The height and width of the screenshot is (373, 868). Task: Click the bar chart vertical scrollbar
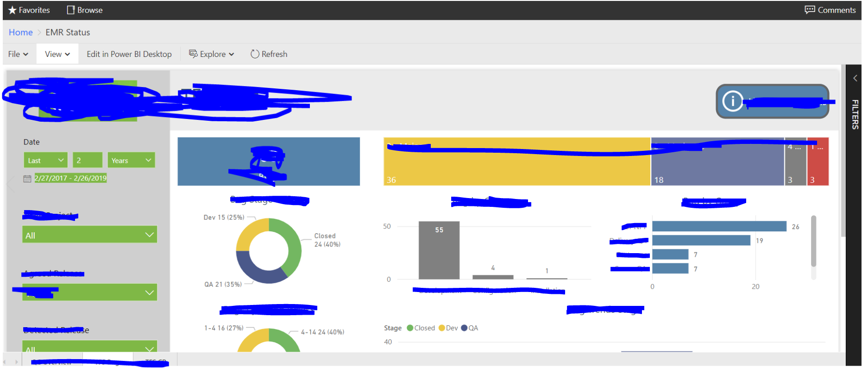point(813,241)
